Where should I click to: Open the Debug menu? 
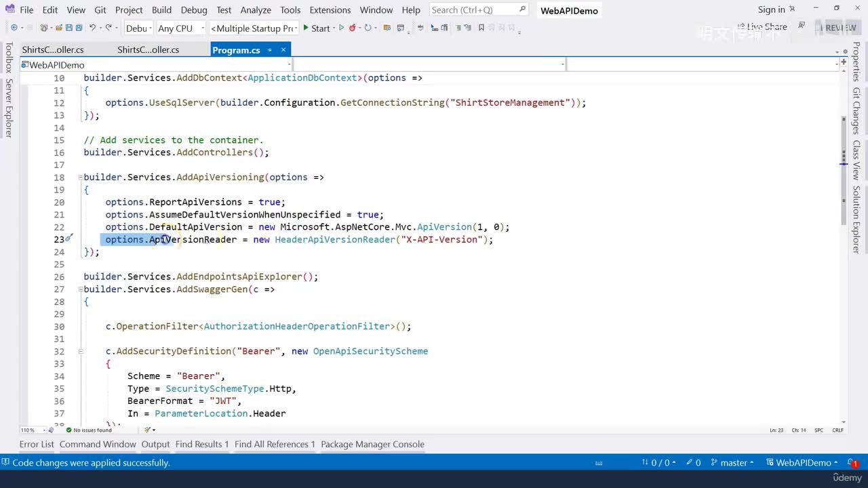point(194,9)
